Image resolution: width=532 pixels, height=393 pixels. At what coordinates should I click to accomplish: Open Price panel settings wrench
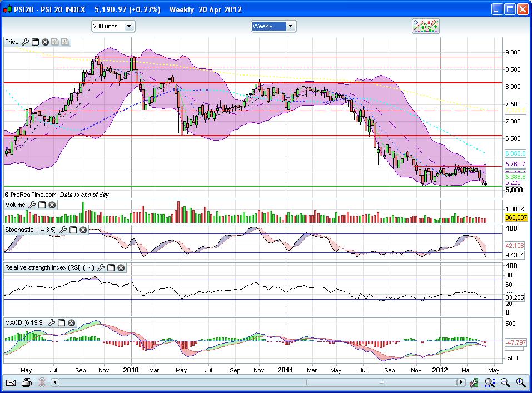point(25,42)
